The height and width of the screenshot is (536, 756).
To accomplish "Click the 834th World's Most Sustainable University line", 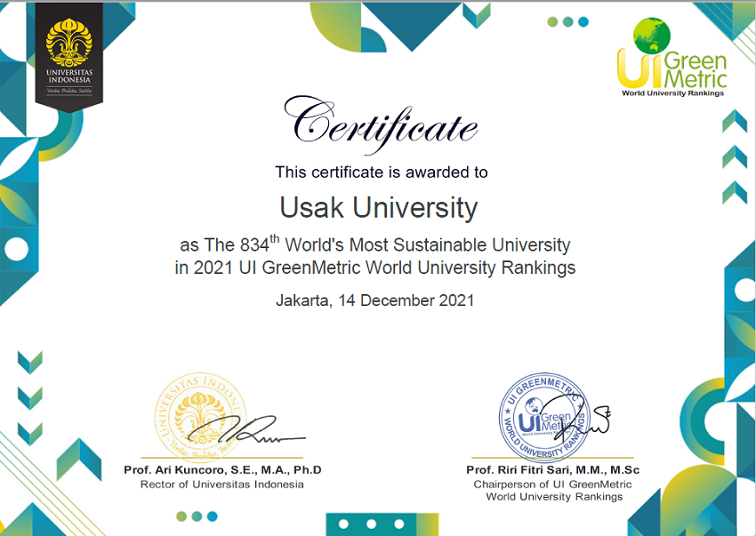I will click(374, 244).
